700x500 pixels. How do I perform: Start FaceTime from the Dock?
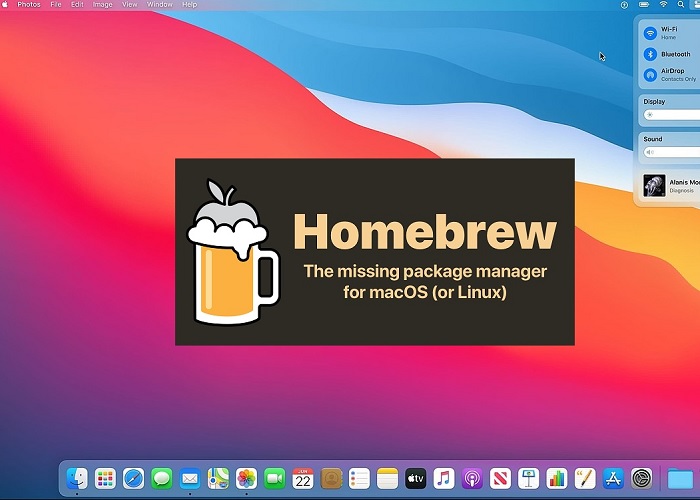275,479
